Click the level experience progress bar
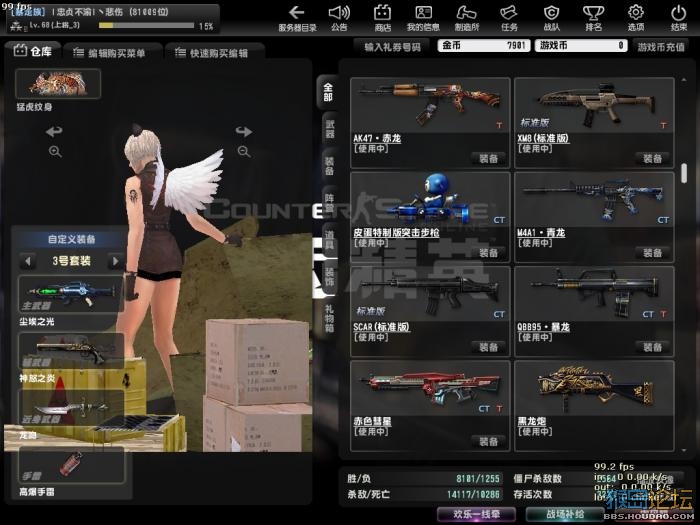Image resolution: width=700 pixels, height=525 pixels. 146,26
